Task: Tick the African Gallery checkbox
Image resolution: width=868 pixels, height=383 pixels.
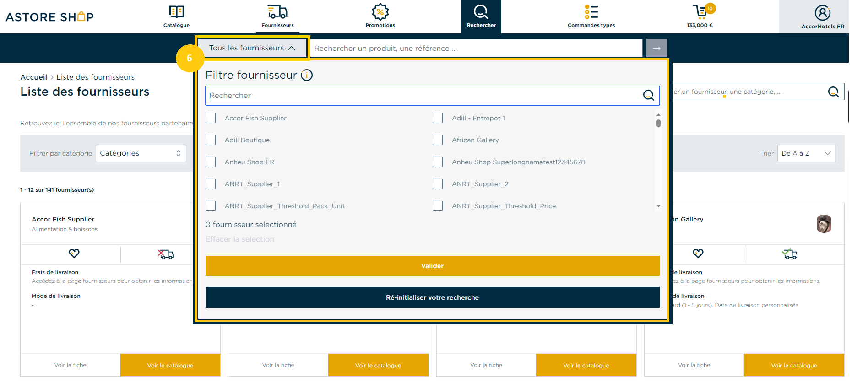Action: (x=438, y=140)
